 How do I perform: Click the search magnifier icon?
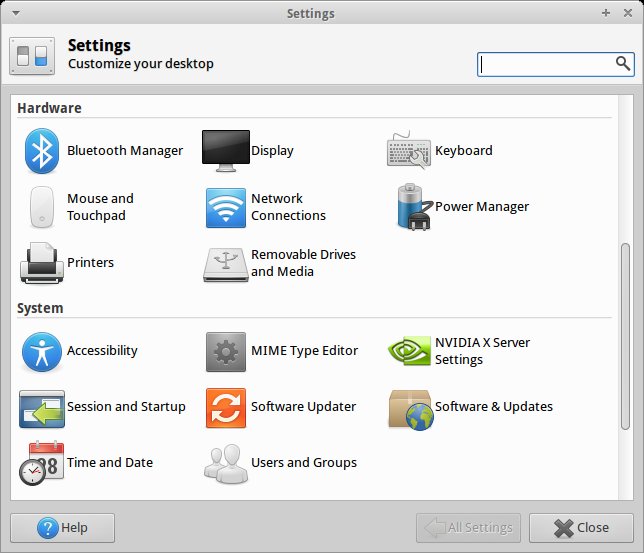pos(623,64)
